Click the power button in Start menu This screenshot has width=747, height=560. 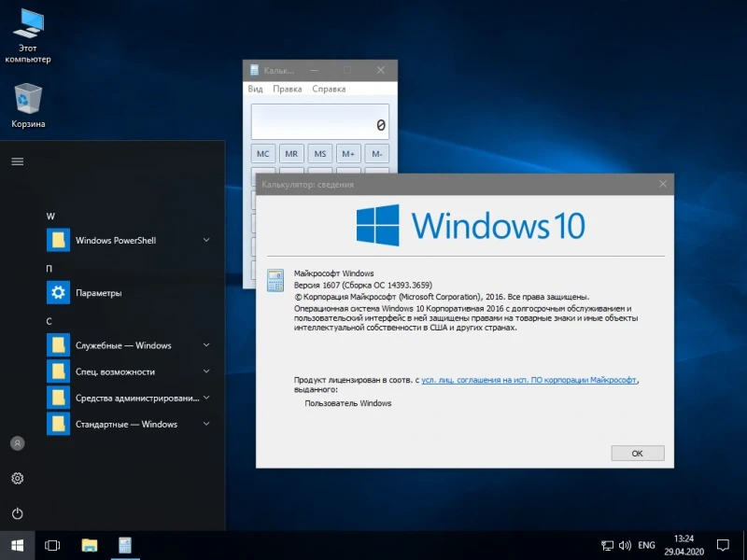[x=16, y=512]
